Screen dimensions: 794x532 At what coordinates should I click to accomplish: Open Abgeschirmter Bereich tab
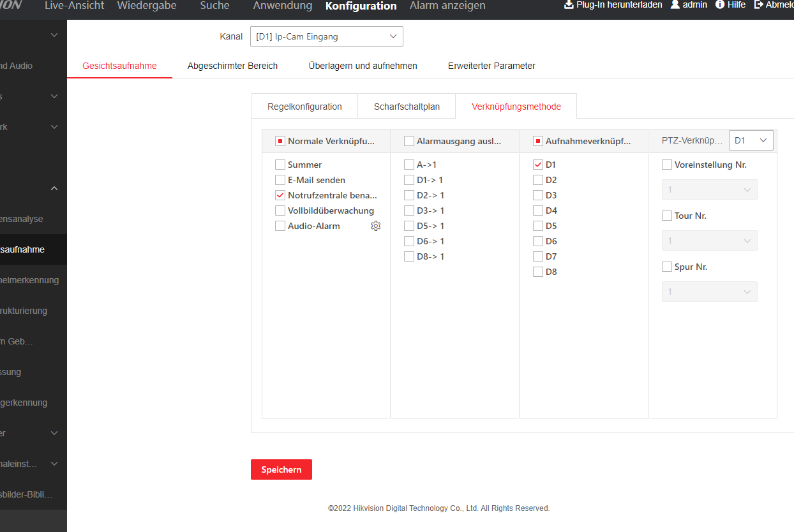[x=232, y=66]
